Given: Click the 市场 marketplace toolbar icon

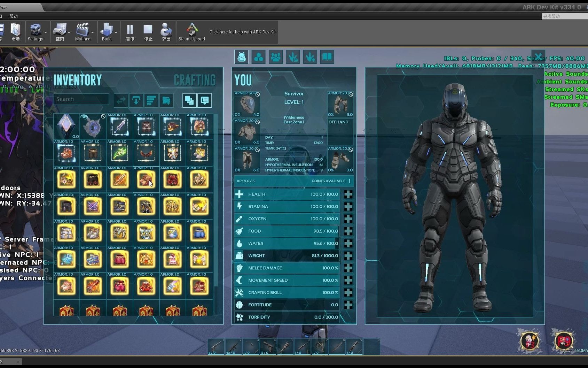Looking at the screenshot, I should pos(16,32).
